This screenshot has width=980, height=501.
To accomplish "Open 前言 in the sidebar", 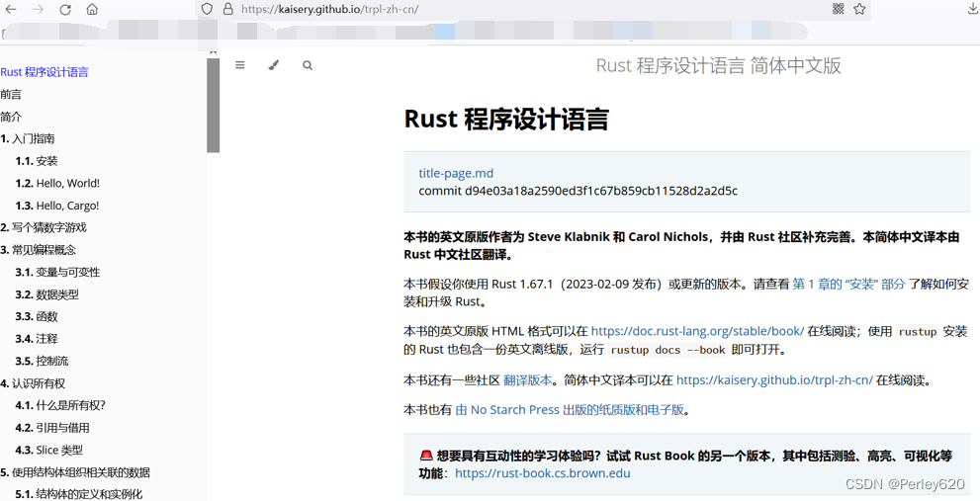I will click(x=11, y=94).
